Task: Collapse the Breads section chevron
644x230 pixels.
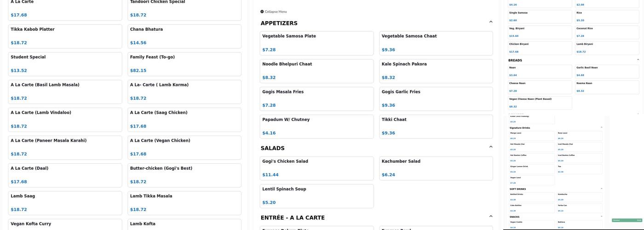Action: [x=638, y=60]
